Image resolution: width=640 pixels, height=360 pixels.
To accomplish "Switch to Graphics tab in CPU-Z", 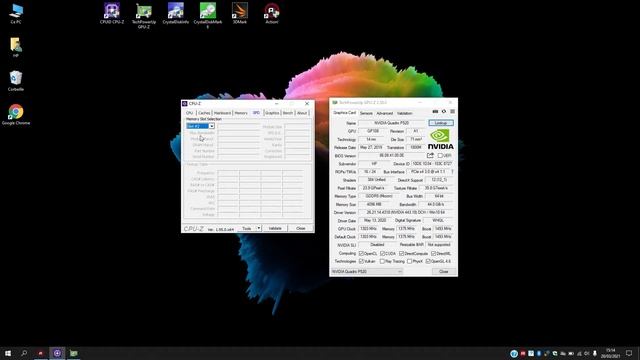I will click(x=272, y=113).
